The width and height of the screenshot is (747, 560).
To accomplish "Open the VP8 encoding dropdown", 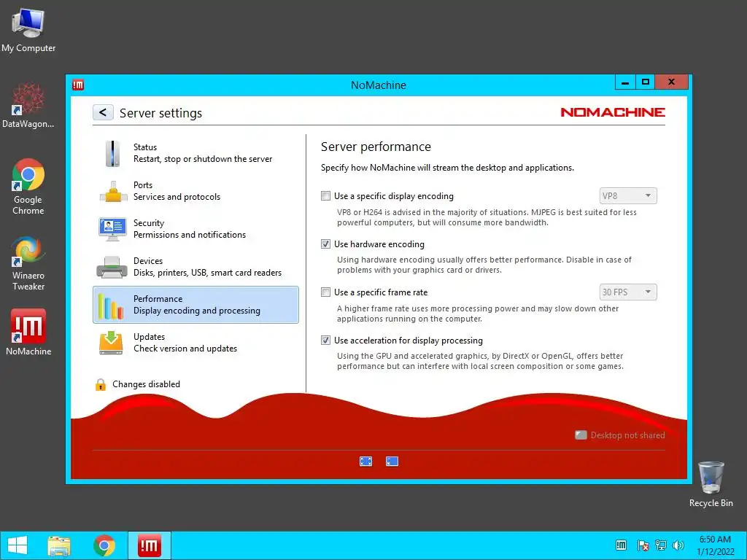I will click(x=628, y=195).
